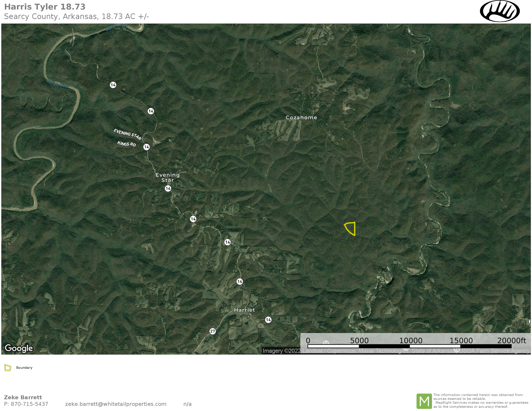Screen dimensions: 532x411
Task: Click the upper Buffalo River label
Action: pyautogui.click(x=117, y=27)
